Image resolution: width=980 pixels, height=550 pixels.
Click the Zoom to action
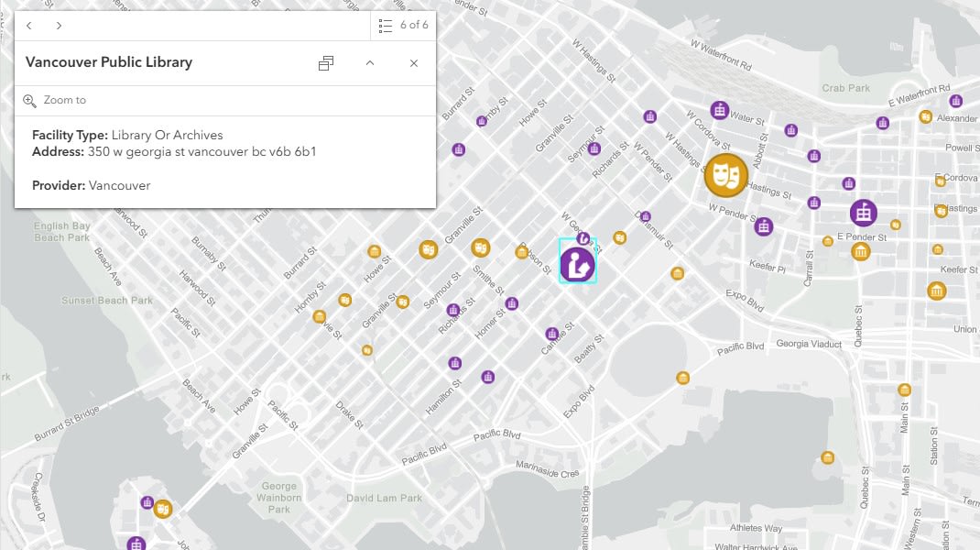click(55, 100)
